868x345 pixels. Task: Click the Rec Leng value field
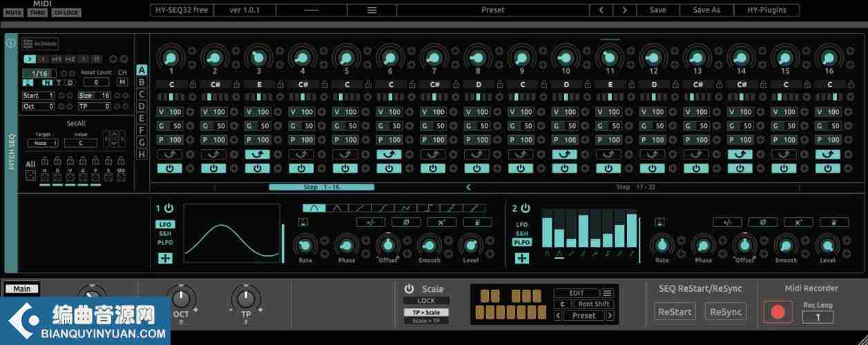point(818,317)
